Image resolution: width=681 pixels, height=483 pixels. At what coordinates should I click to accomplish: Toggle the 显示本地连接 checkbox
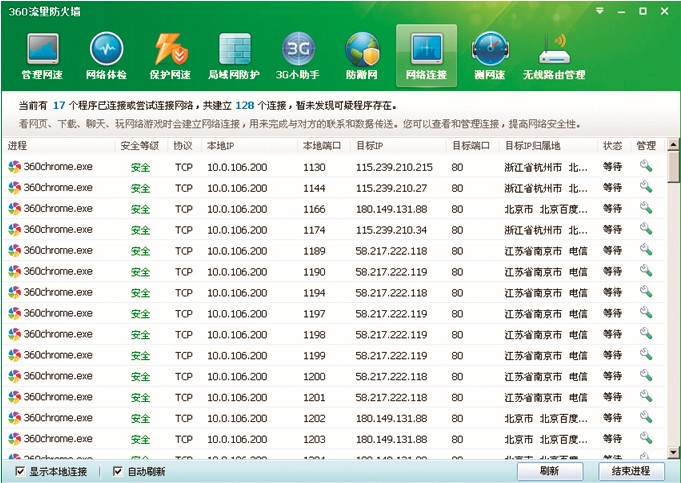[20, 471]
